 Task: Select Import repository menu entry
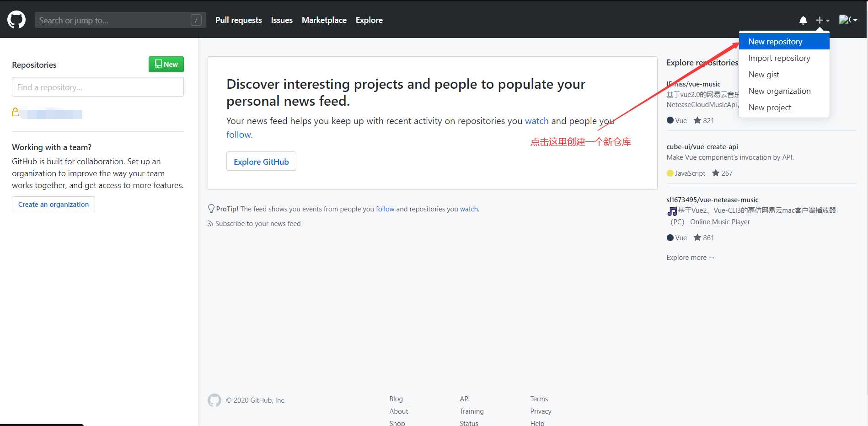(x=784, y=58)
